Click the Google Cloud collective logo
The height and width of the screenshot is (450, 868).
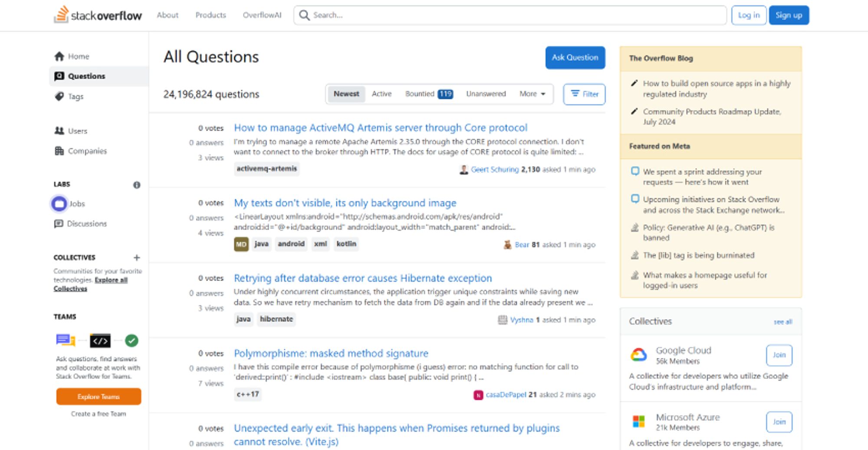point(638,355)
